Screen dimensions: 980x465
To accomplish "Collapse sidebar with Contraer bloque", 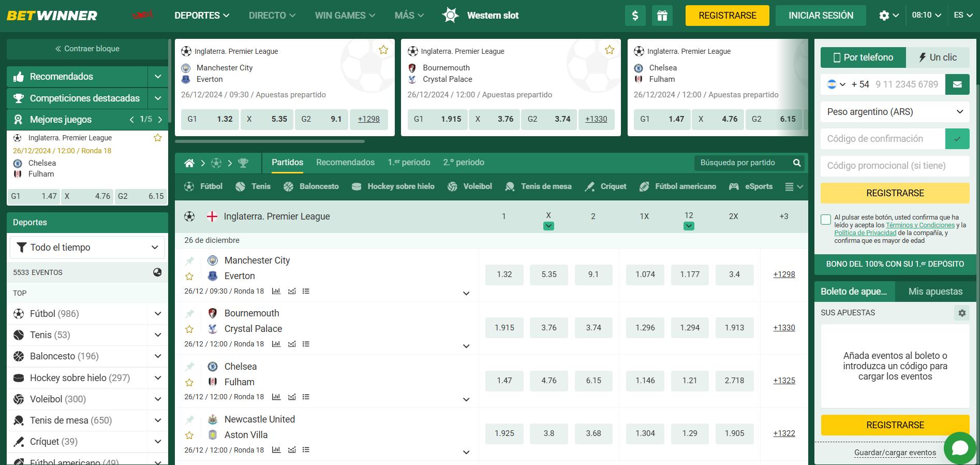I will pos(87,49).
